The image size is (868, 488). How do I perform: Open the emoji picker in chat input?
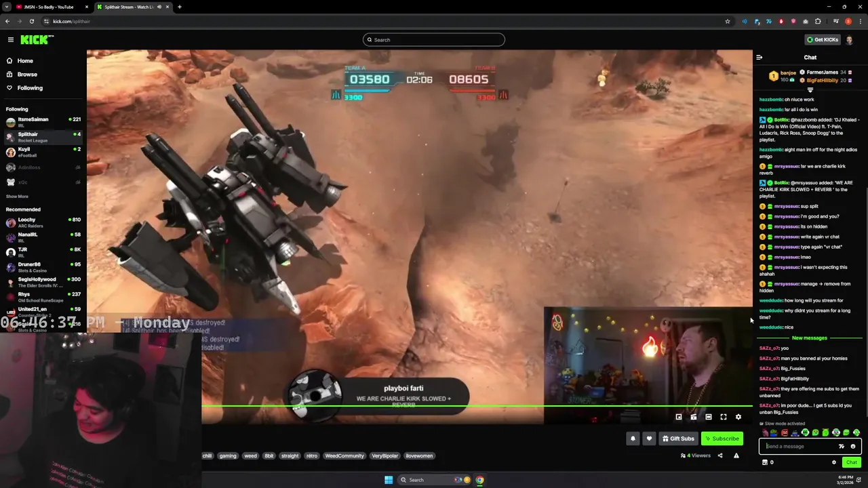tap(853, 447)
